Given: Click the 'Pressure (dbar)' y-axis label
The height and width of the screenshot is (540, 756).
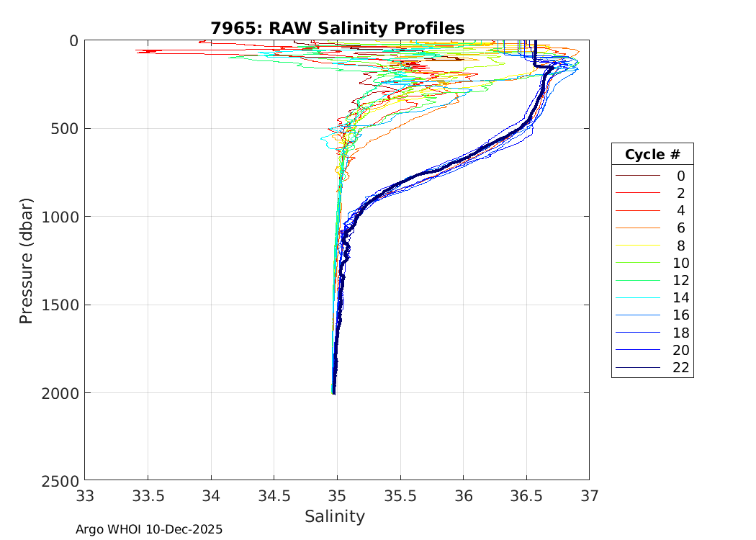Looking at the screenshot, I should (27, 260).
